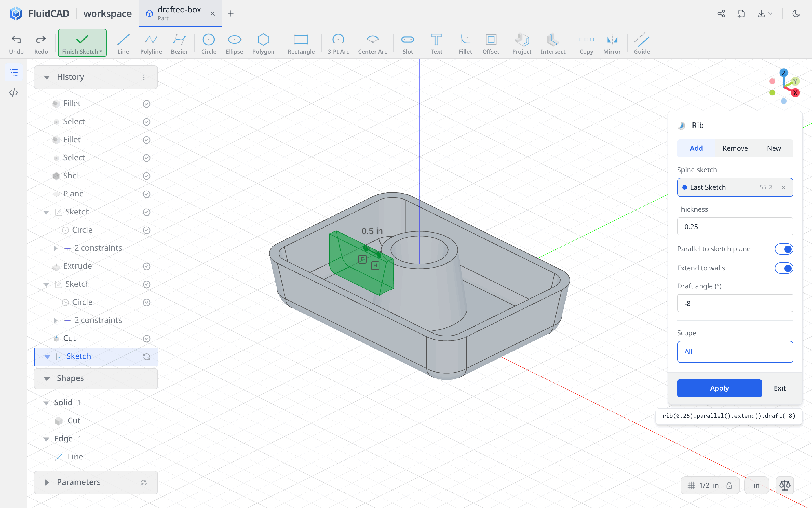Select the Ellipse tool
812x508 pixels.
click(x=234, y=43)
